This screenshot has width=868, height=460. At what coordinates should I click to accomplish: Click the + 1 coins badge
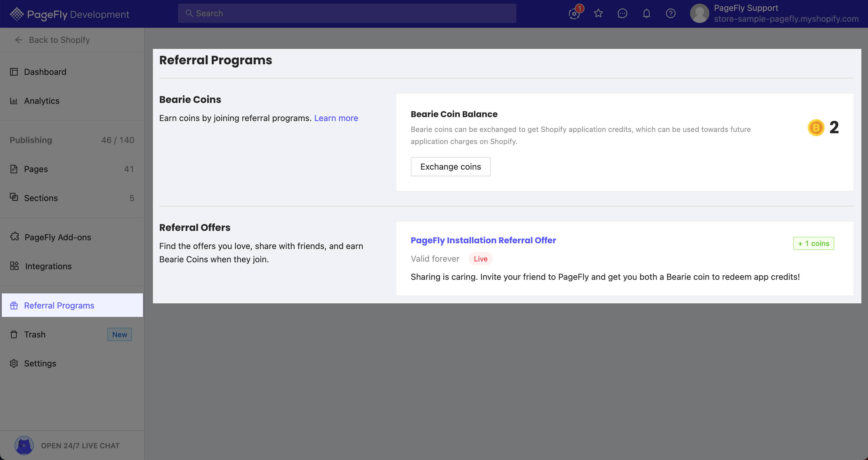[813, 243]
